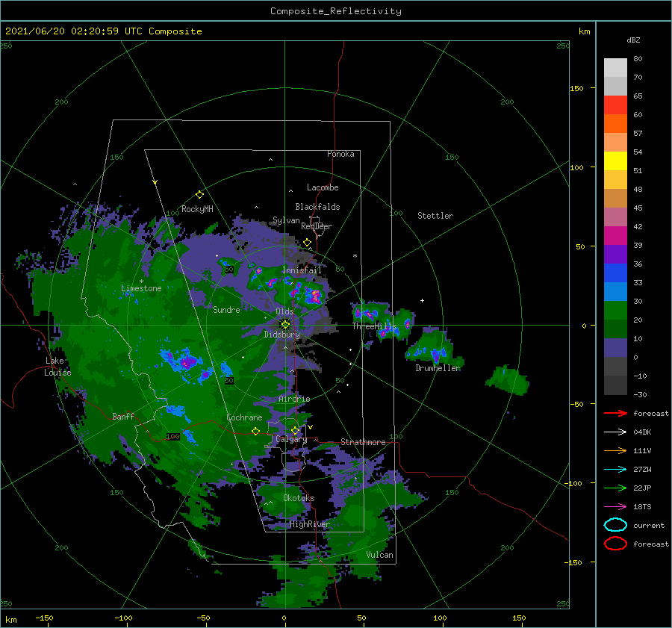Click the Sylvan label

(x=286, y=220)
